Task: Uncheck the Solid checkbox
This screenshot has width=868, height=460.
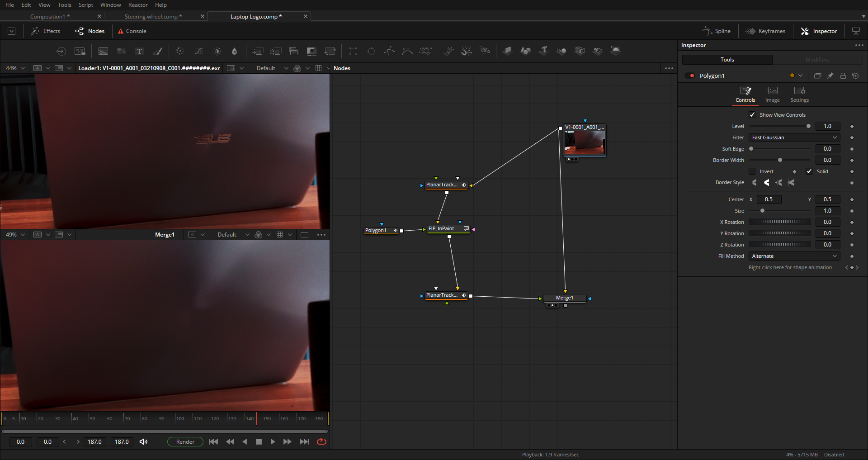Action: (809, 171)
